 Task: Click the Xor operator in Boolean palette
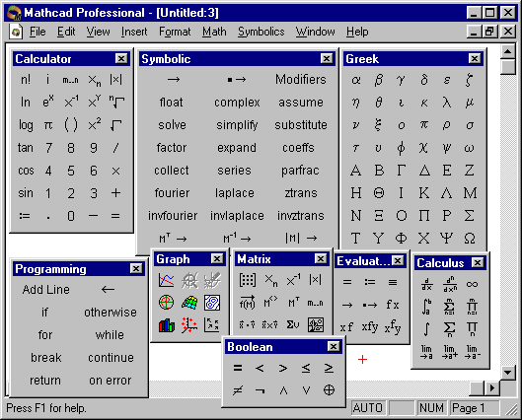pos(329,390)
